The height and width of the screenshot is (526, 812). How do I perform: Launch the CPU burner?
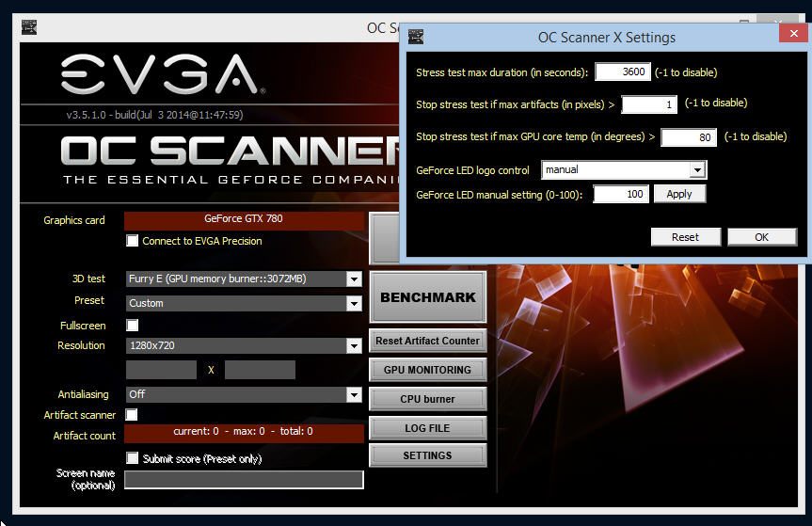point(428,399)
